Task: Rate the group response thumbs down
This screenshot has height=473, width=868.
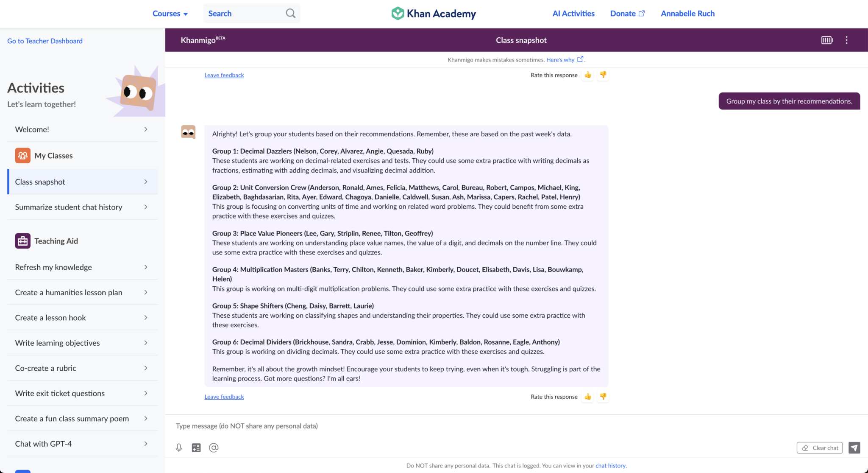Action: [x=603, y=397]
